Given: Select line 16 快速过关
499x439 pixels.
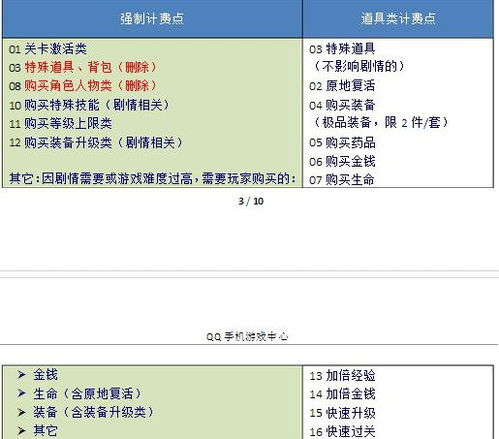Looking at the screenshot, I should click(342, 432).
